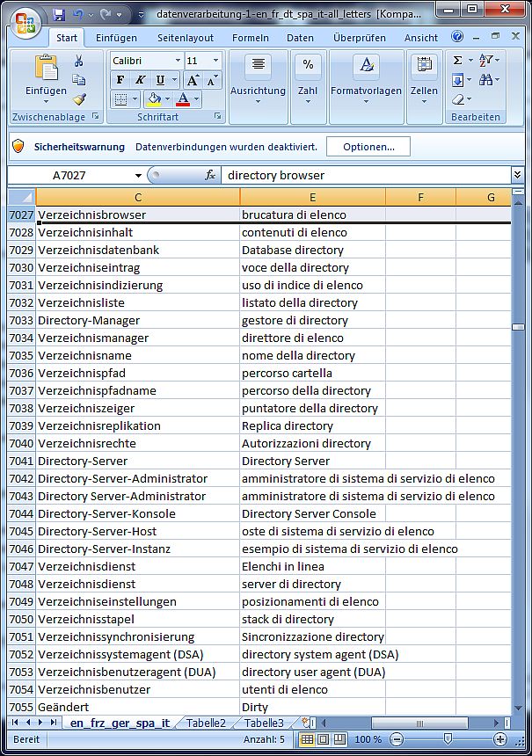Zoom out with minus button

397,739
